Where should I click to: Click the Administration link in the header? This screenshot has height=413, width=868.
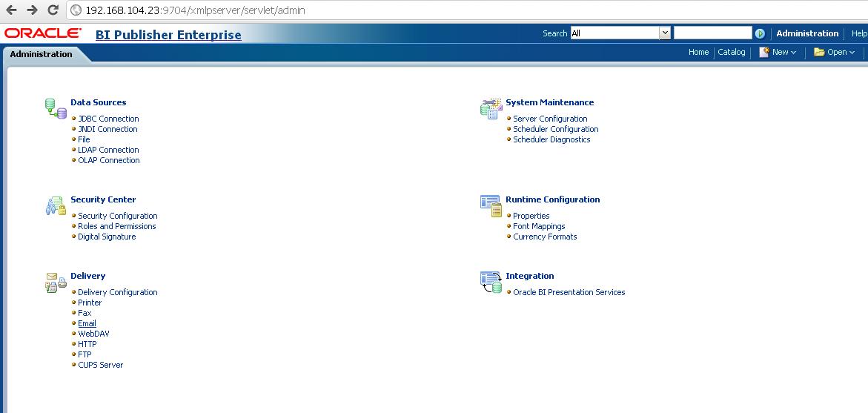tap(807, 33)
